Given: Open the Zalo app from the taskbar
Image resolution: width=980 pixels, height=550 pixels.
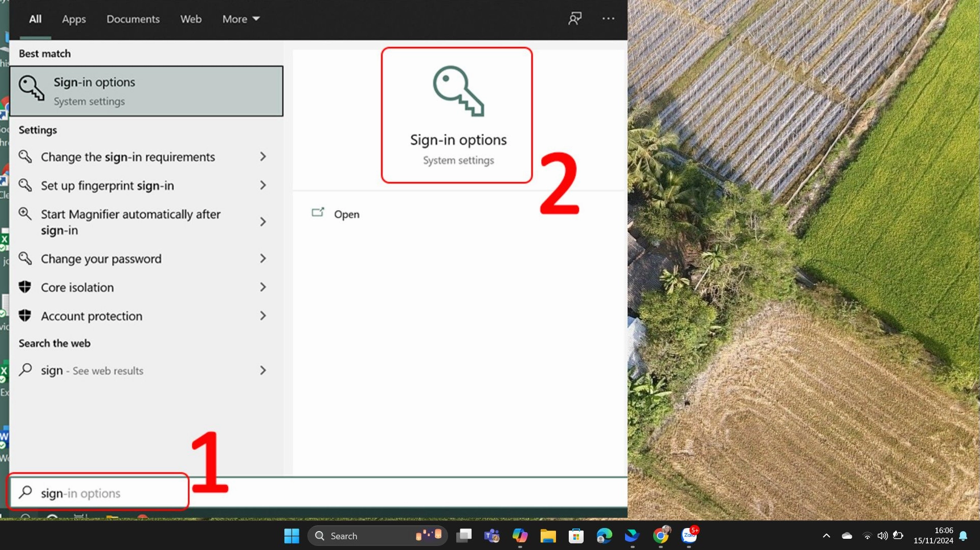Looking at the screenshot, I should [x=688, y=536].
